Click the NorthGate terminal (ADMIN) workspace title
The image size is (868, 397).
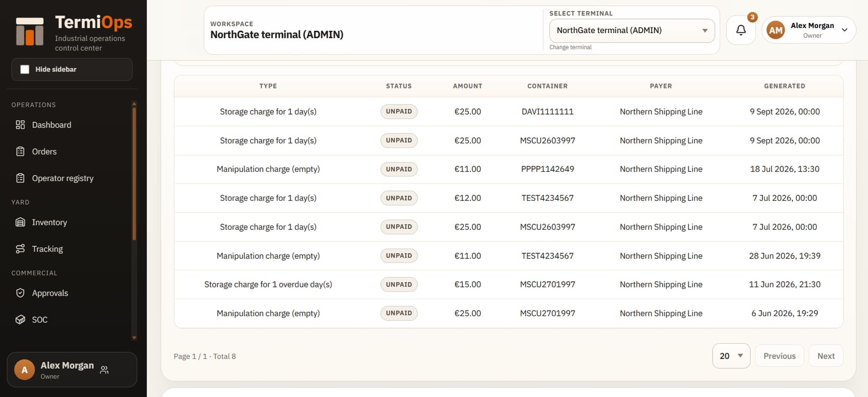277,35
